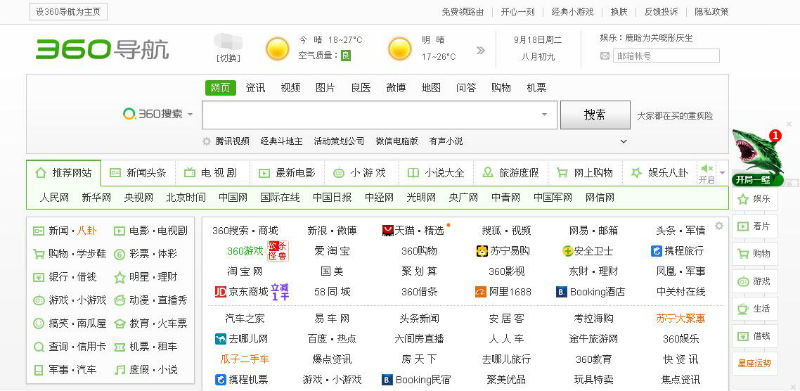Click the 360导航 logo
Screen dimensions: 800x391
(x=102, y=50)
